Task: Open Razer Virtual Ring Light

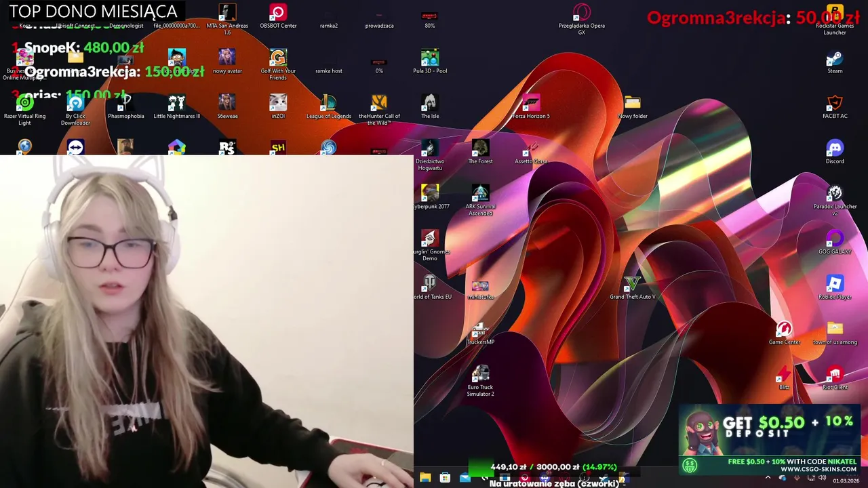Action: point(25,109)
